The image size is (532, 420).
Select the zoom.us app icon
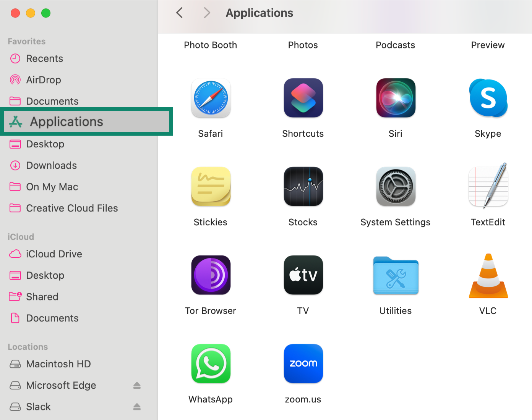(x=303, y=363)
